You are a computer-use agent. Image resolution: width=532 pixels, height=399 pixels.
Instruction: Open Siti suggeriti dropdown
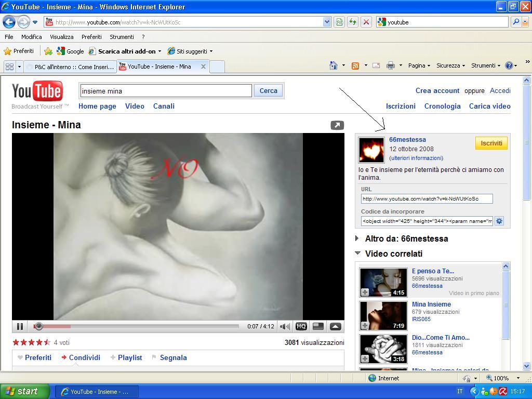coord(190,51)
